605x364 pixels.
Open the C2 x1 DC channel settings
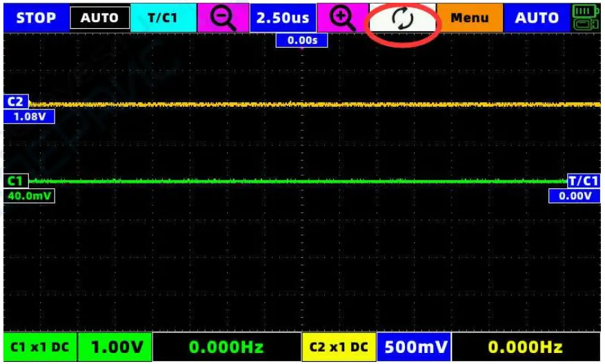(339, 347)
